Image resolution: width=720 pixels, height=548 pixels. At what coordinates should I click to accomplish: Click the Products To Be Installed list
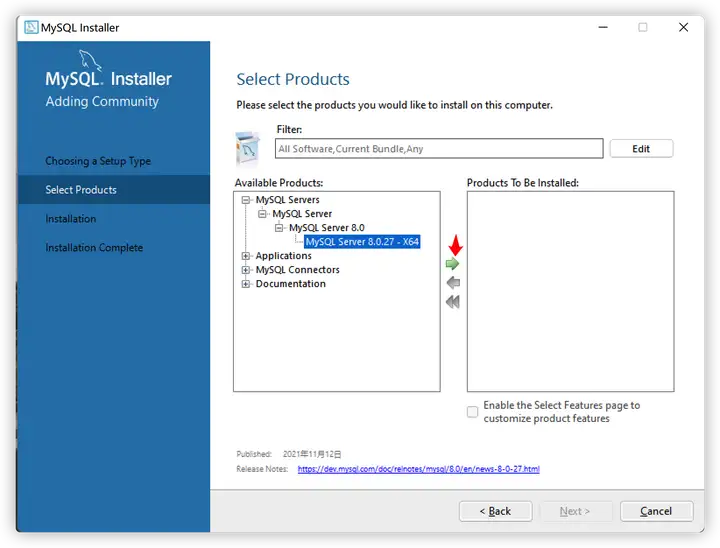pyautogui.click(x=571, y=291)
